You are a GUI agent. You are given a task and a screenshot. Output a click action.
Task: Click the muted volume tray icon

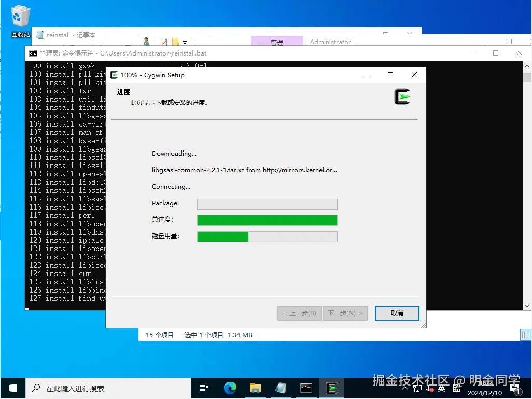tap(430, 389)
